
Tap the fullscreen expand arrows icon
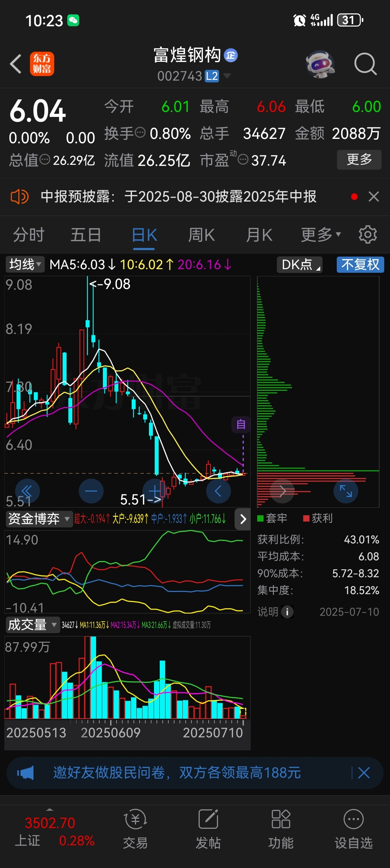[x=346, y=491]
